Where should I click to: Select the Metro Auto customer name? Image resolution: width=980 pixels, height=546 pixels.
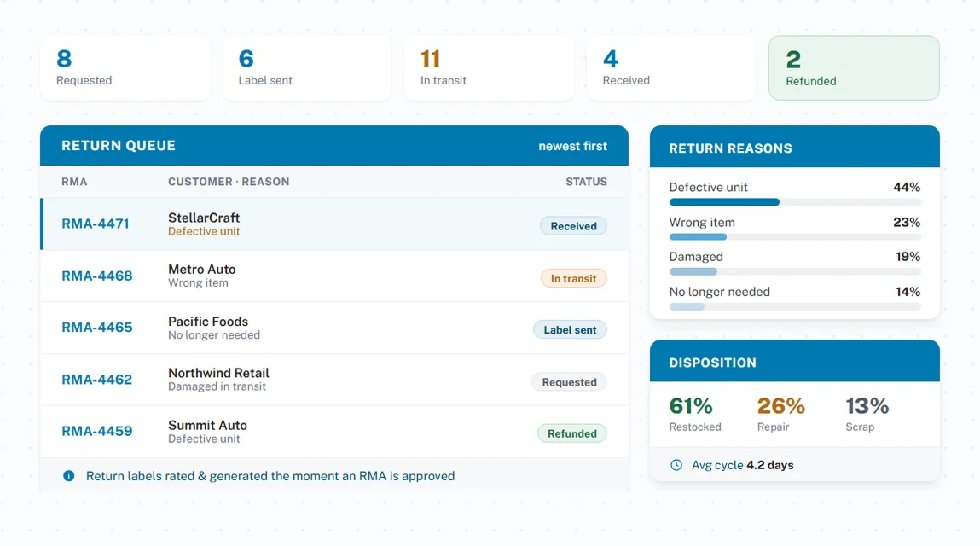click(x=202, y=270)
